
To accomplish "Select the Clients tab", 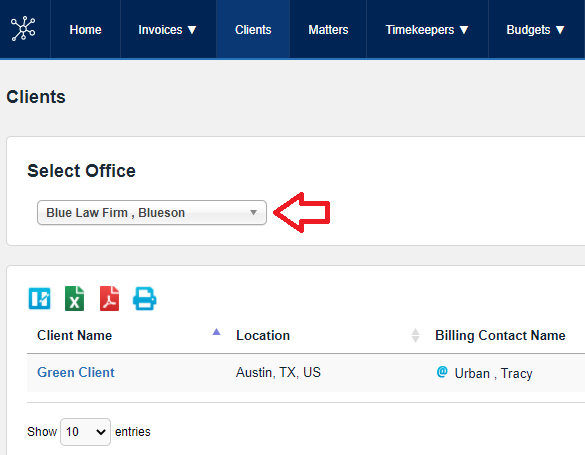I will pyautogui.click(x=253, y=29).
